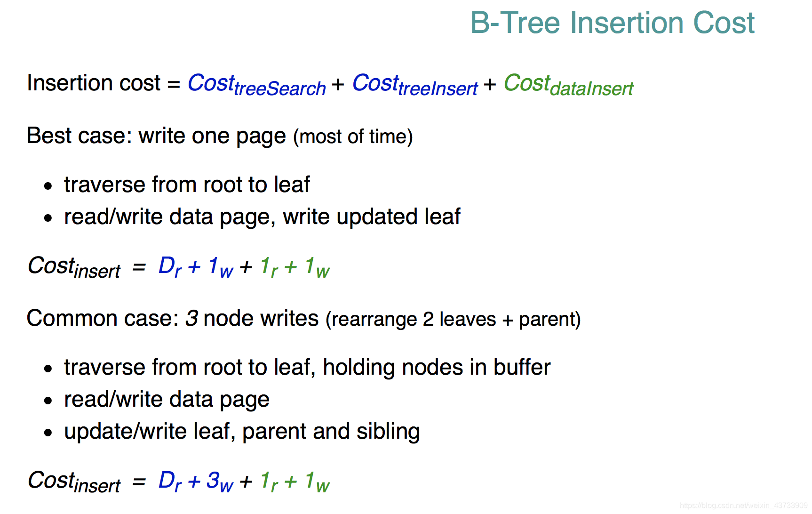
Task: Click the '(most of time)' note
Action: tap(353, 137)
